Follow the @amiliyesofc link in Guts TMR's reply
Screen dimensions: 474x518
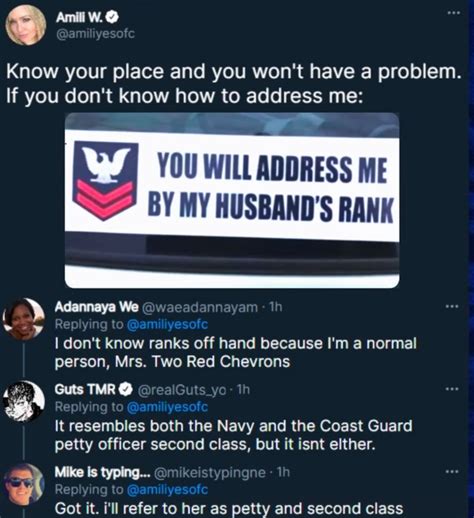coord(167,407)
